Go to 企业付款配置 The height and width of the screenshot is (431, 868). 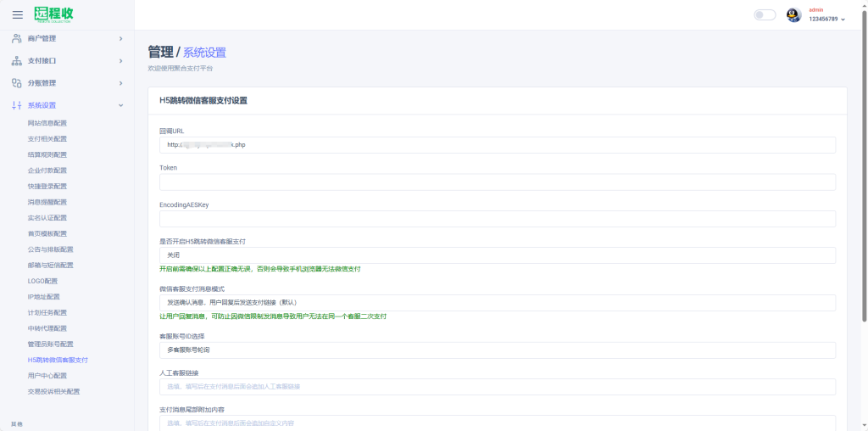[47, 171]
